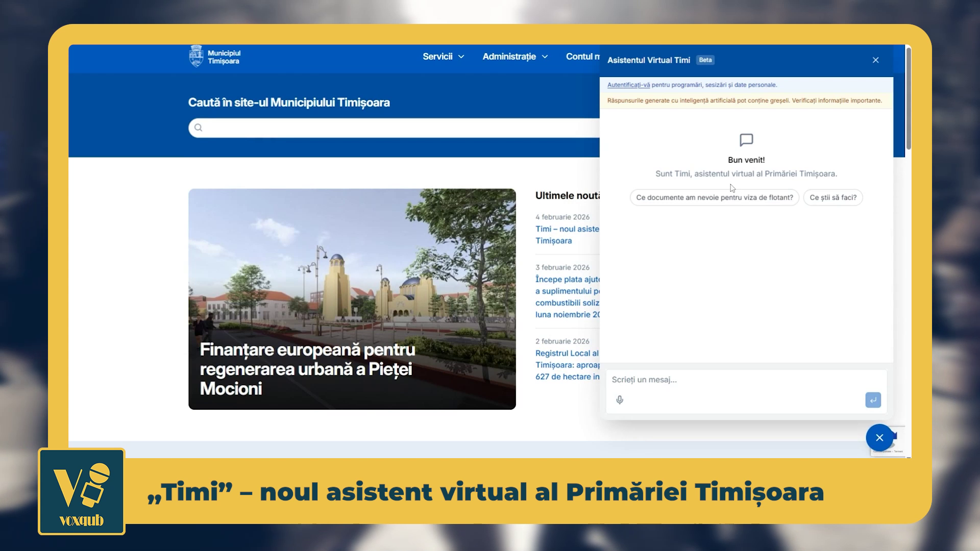
Task: Click the microphone voice input icon
Action: pyautogui.click(x=620, y=400)
